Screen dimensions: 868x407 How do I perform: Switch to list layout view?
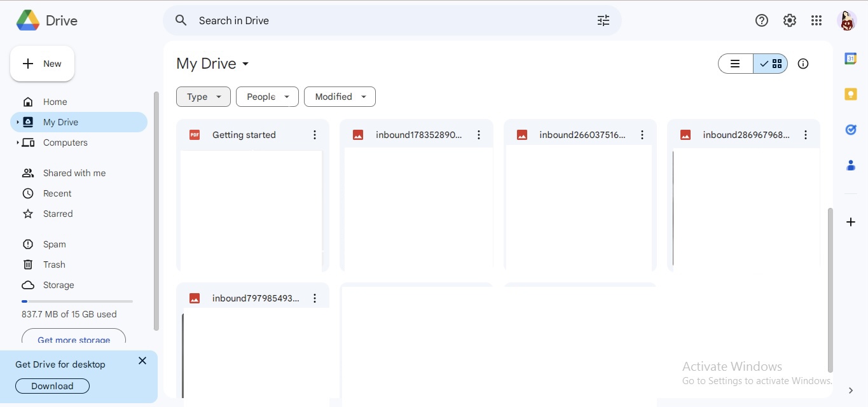click(x=736, y=64)
